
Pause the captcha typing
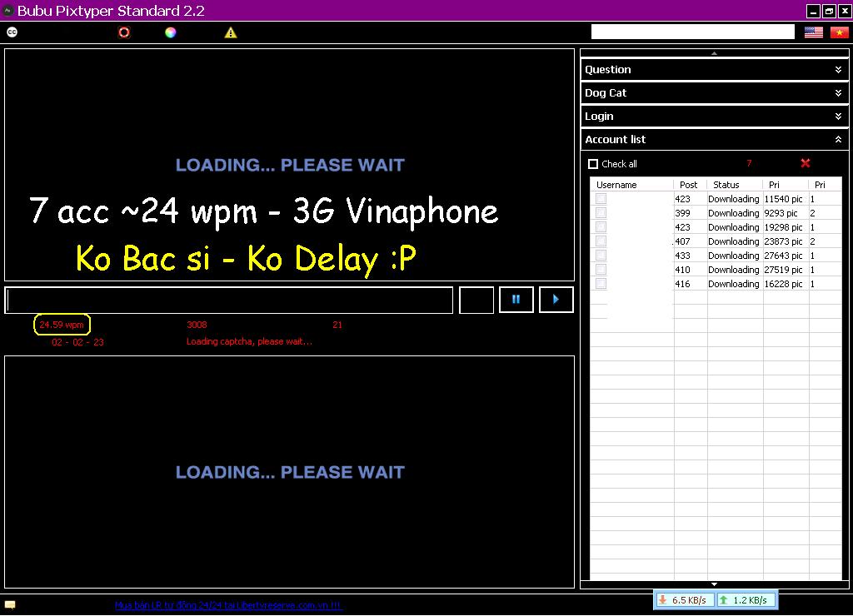coord(516,299)
